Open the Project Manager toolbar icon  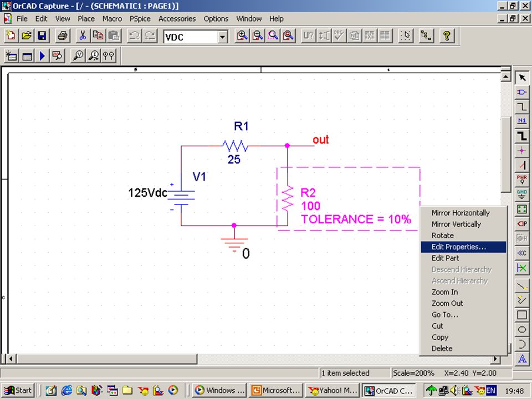click(426, 35)
